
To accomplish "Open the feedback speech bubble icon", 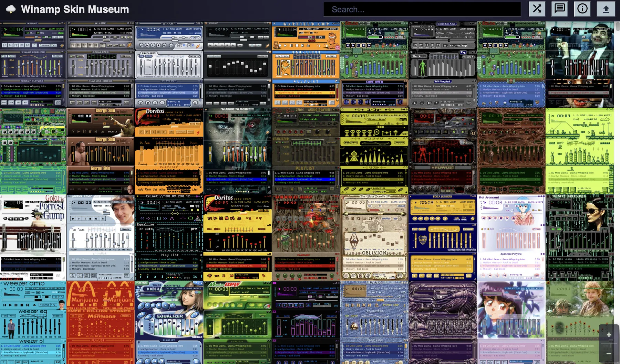I will coord(560,9).
